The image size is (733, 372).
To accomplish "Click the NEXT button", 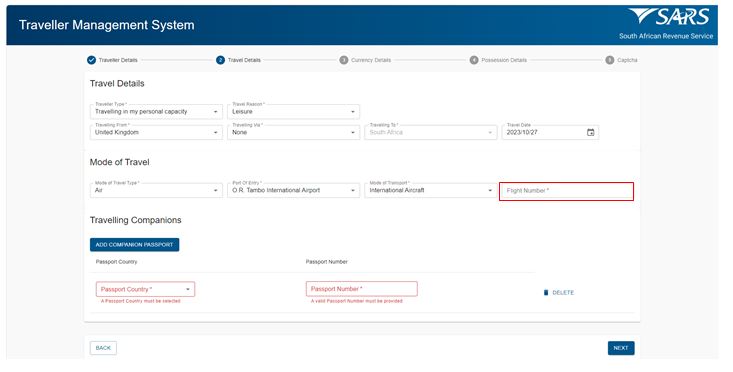I will pyautogui.click(x=621, y=348).
